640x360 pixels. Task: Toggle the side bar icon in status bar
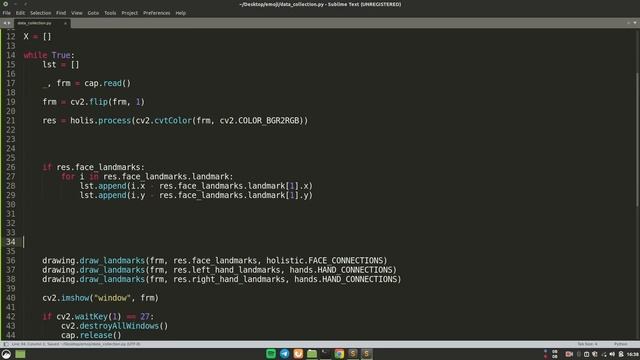tap(6, 344)
